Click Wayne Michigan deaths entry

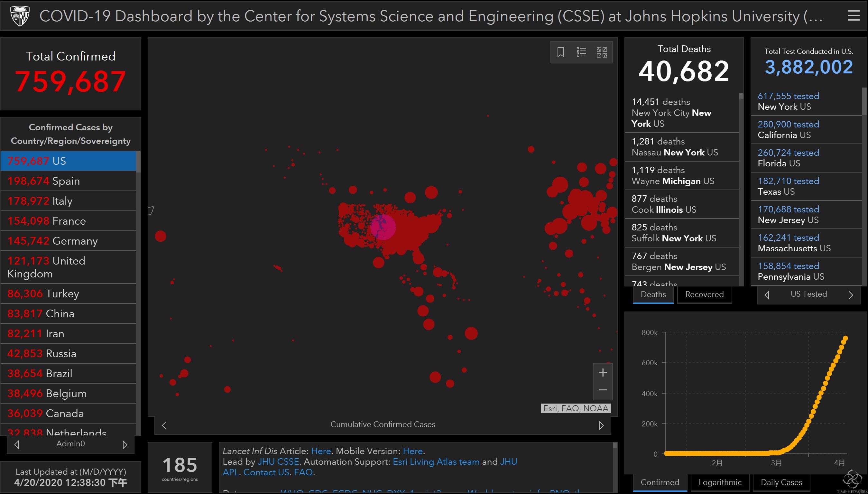tap(682, 176)
